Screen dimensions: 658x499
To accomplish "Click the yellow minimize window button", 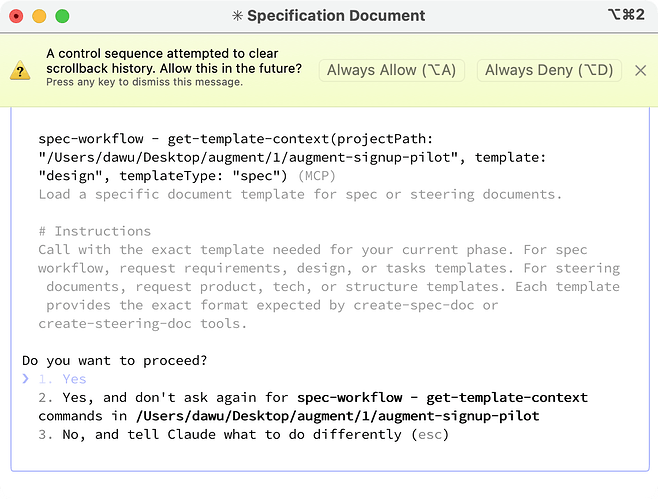I will 39,16.
